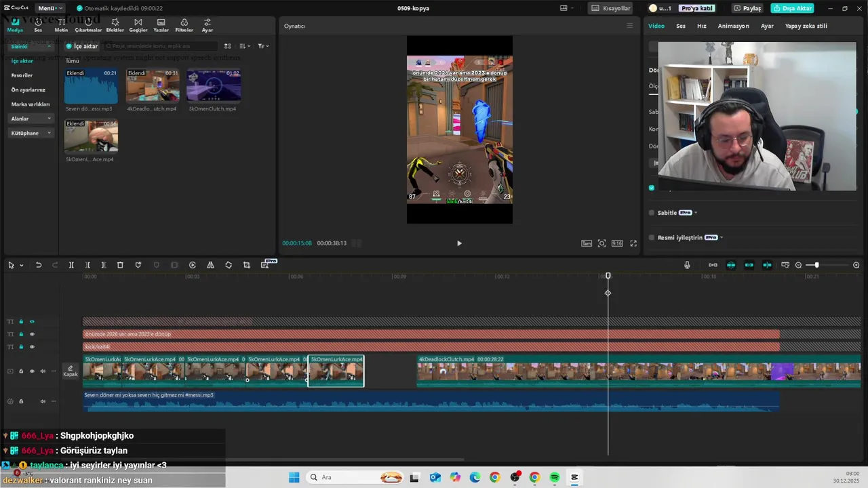868x488 pixels.
Task: Click the zoom-in magnifier on timeline
Action: click(856, 265)
